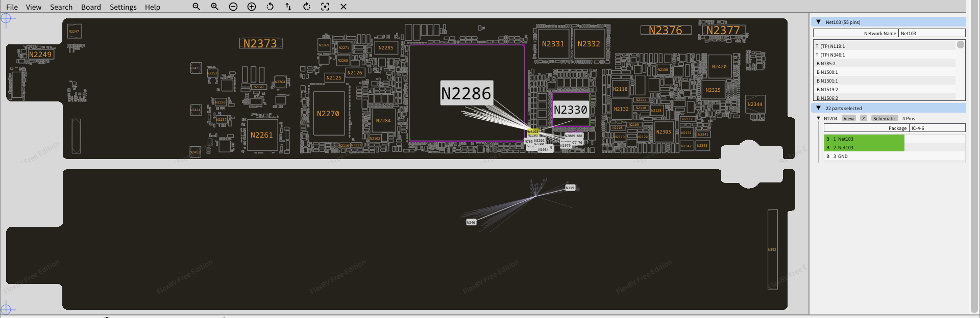Collapse the Net103 (55 pins) section

click(819, 22)
